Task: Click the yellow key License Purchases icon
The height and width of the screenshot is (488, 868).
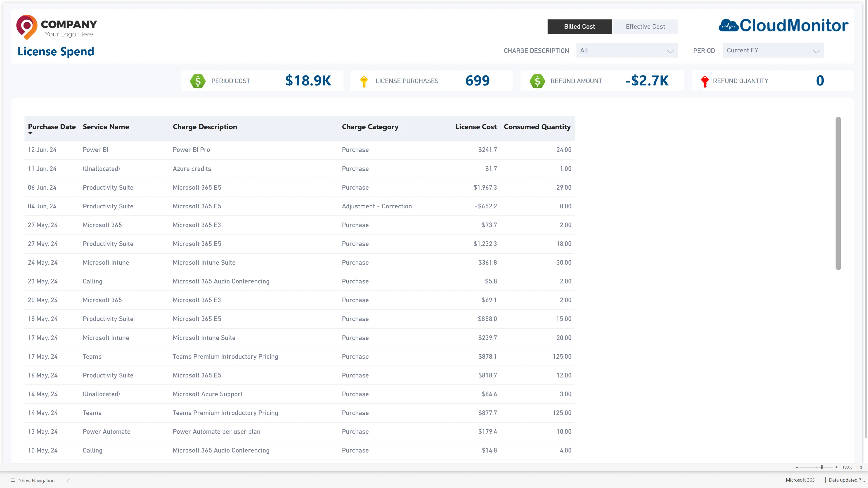Action: [364, 82]
